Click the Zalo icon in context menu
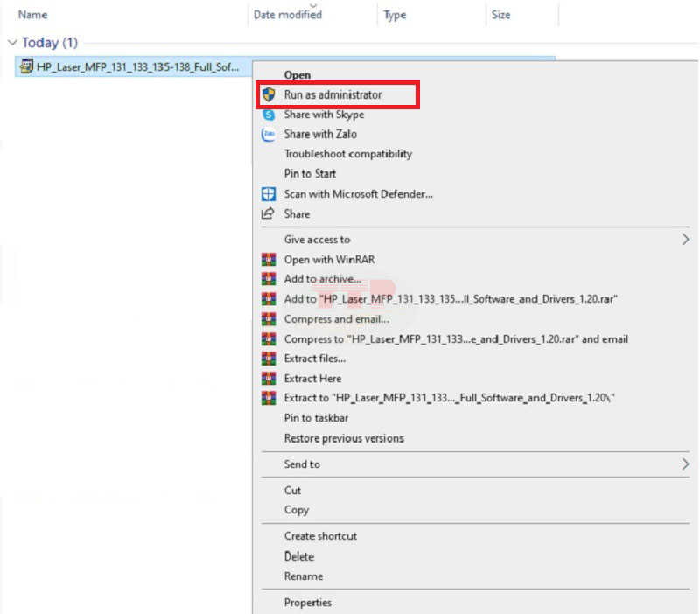 [269, 135]
